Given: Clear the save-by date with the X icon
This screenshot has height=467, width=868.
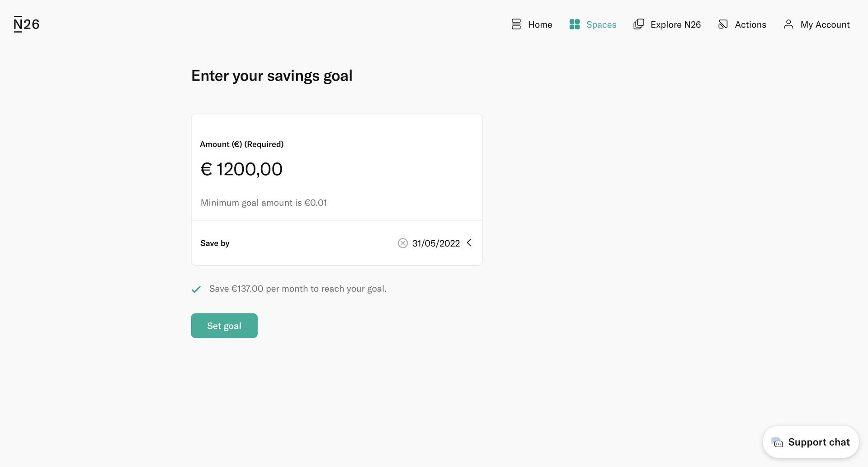Looking at the screenshot, I should [x=402, y=243].
